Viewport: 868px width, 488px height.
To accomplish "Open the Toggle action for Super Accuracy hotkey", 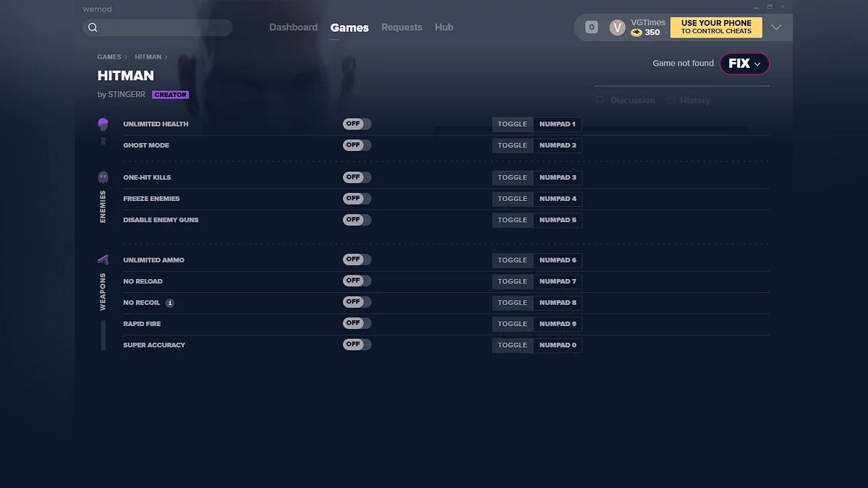I will (513, 345).
